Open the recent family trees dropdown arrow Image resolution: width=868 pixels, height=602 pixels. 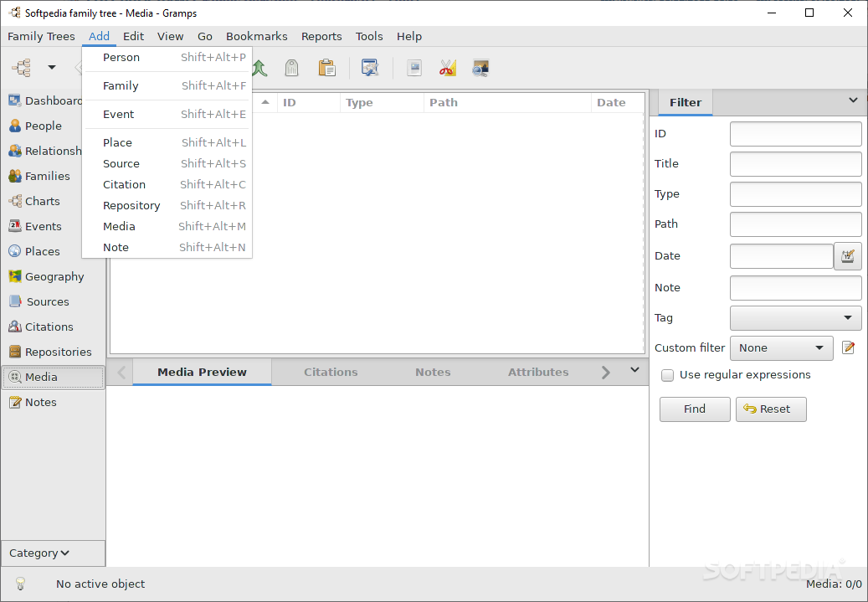click(52, 68)
